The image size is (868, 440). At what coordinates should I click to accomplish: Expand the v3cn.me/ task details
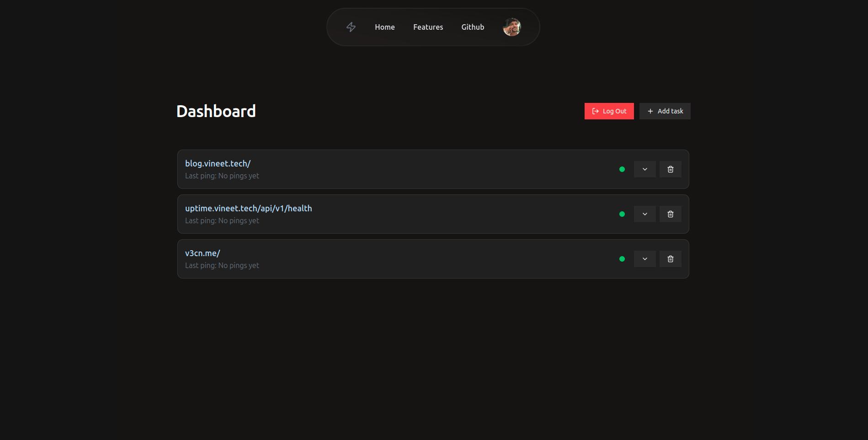tap(644, 259)
